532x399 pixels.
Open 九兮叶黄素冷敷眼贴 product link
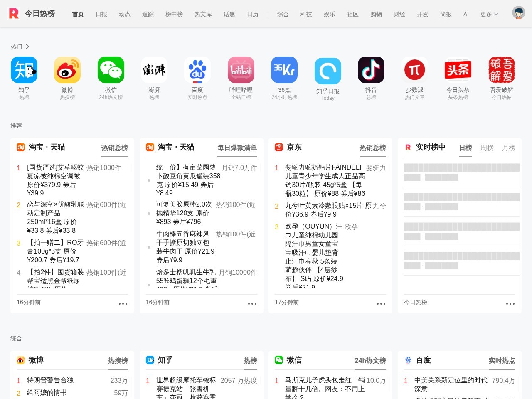328,210
